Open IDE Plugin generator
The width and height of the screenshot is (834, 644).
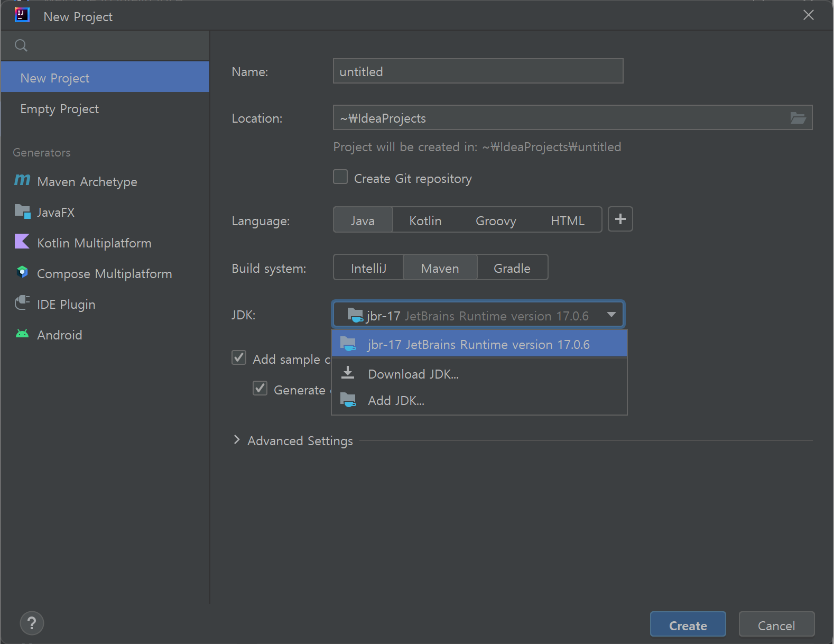[105, 303]
